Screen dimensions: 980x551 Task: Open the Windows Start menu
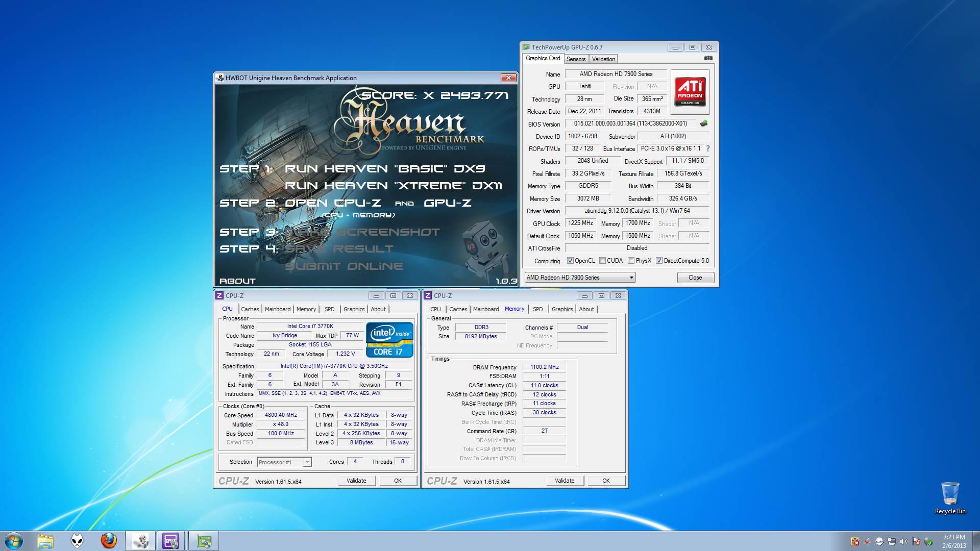click(14, 541)
